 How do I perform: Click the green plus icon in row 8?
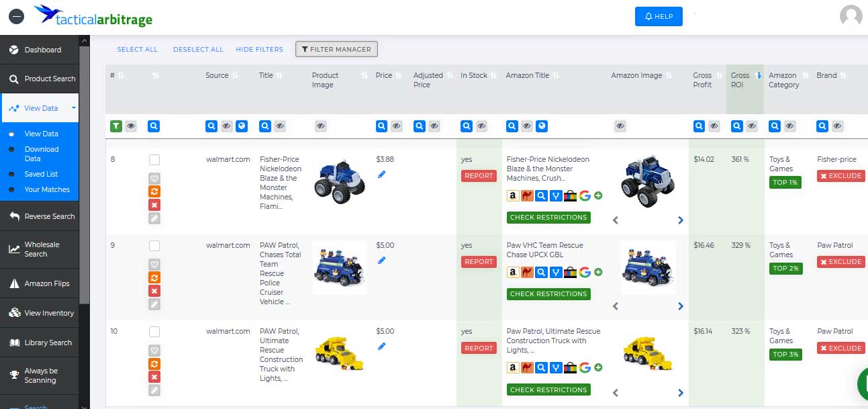click(x=598, y=196)
